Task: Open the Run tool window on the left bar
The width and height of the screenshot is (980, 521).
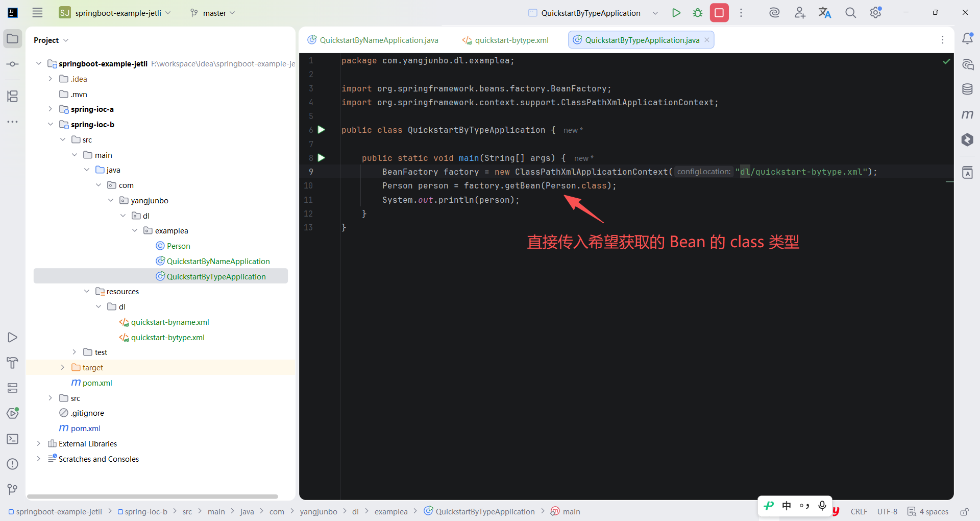Action: [13, 338]
